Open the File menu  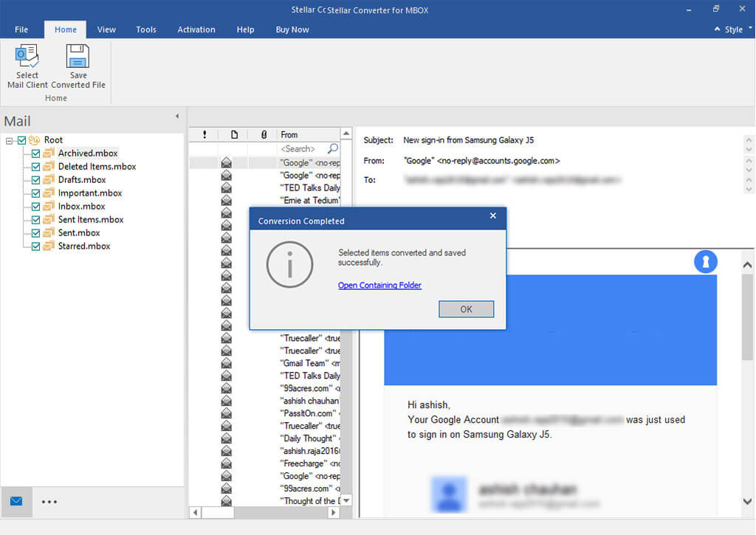(21, 30)
